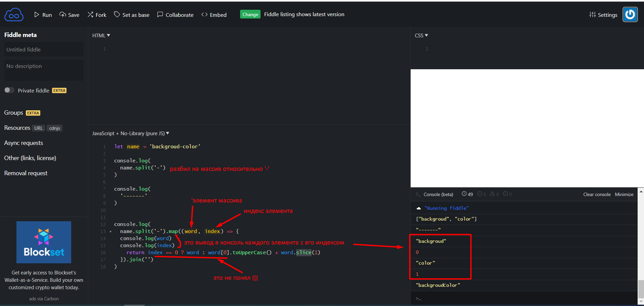This screenshot has height=306, width=644.
Task: Filter console by log count 49
Action: pos(467,194)
